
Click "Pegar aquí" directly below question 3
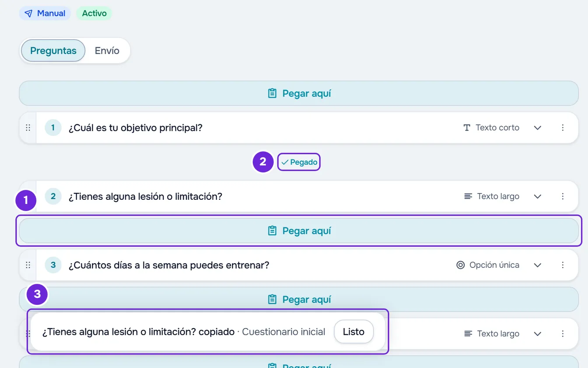click(299, 300)
